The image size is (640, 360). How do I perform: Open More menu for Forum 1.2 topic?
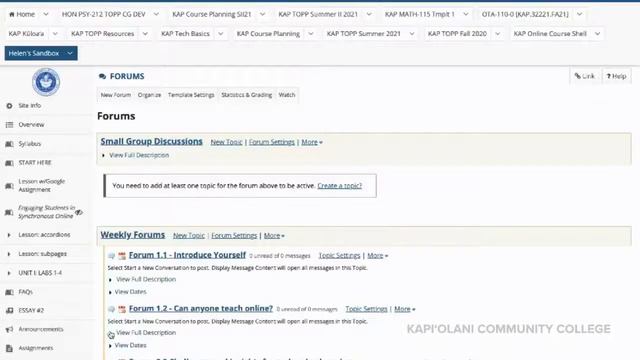(404, 309)
